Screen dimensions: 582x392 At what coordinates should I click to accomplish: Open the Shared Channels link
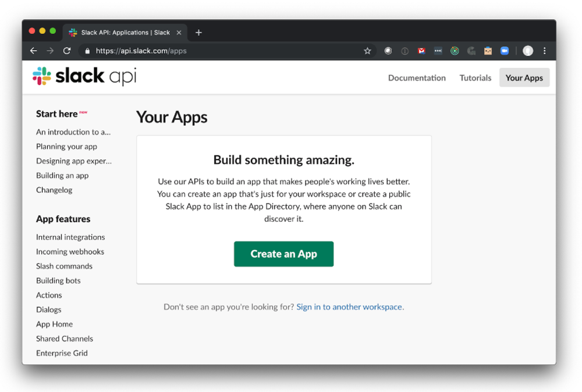tap(64, 338)
